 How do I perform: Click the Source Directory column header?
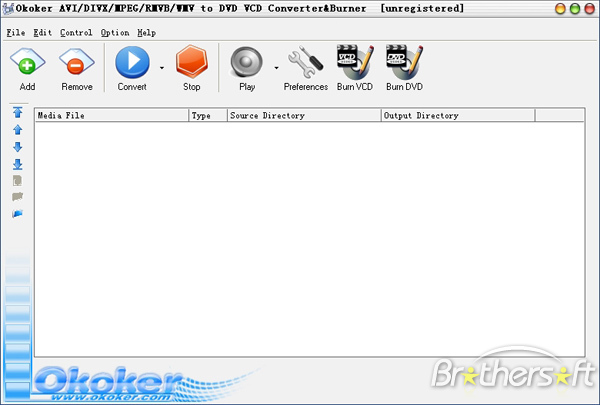[x=304, y=116]
